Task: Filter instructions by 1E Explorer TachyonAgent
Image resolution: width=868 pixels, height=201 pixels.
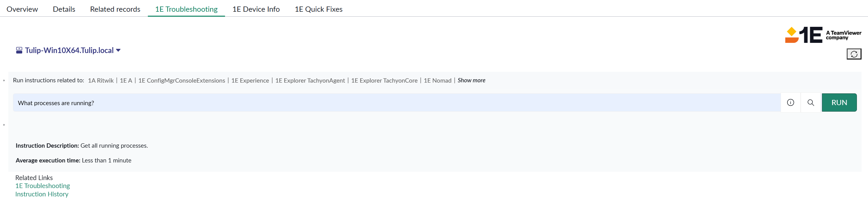Action: (x=310, y=80)
